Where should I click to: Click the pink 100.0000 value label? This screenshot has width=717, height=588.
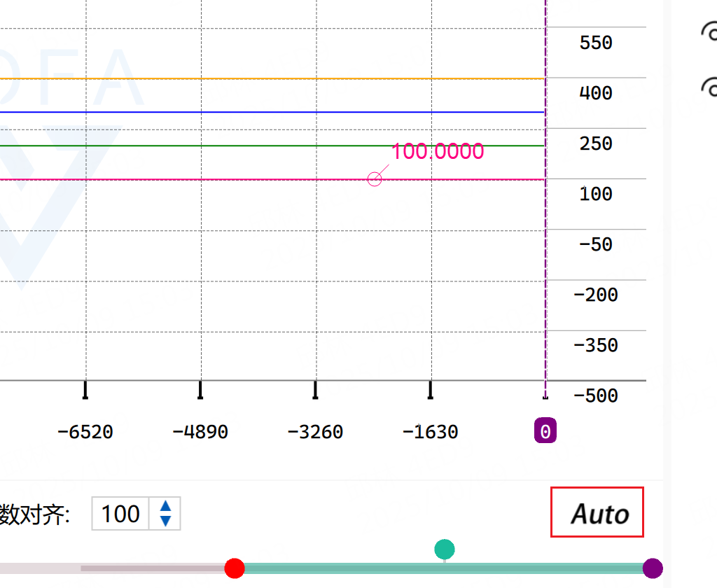pyautogui.click(x=438, y=151)
